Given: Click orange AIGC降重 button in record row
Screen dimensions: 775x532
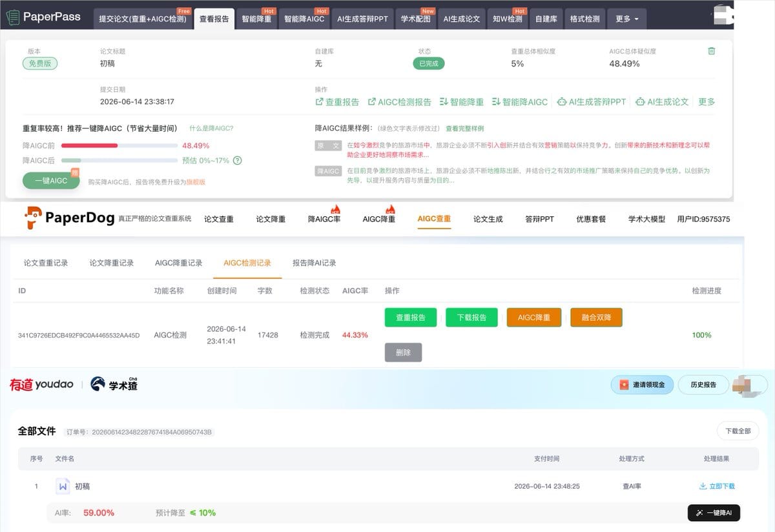Looking at the screenshot, I should (x=534, y=318).
